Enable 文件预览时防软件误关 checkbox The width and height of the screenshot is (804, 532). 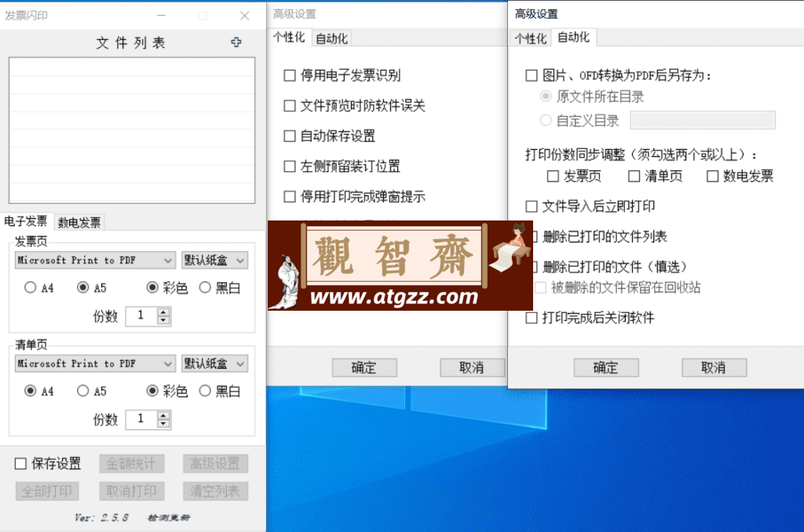pos(290,106)
